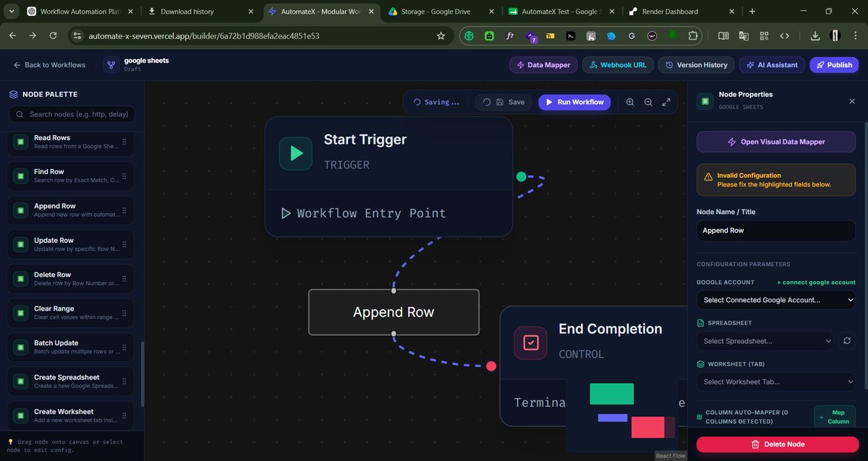The image size is (868, 461).
Task: Click the Start Trigger play icon
Action: (296, 153)
